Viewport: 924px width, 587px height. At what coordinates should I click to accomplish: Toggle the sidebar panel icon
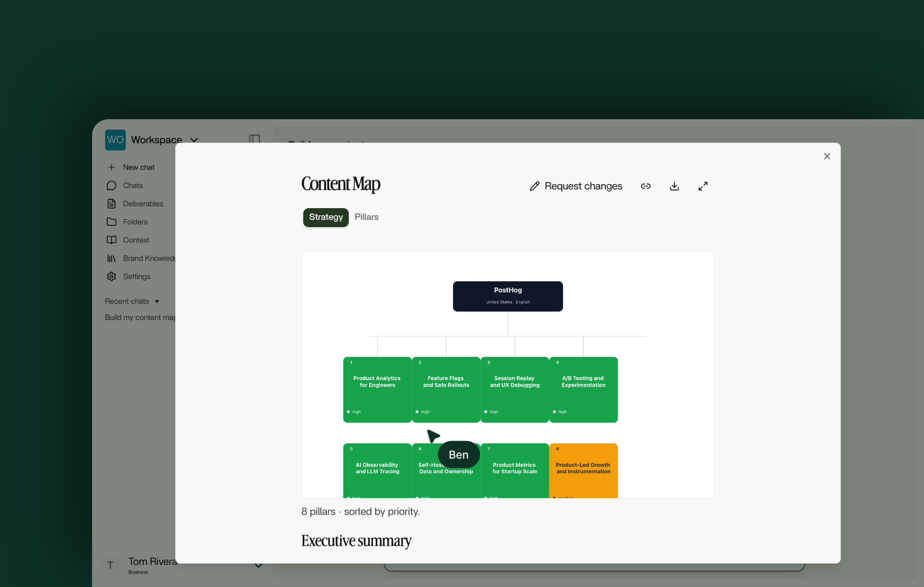[254, 139]
